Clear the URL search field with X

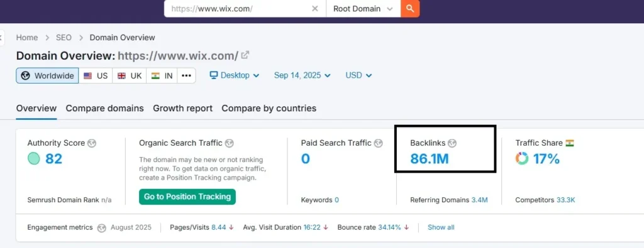pos(315,9)
